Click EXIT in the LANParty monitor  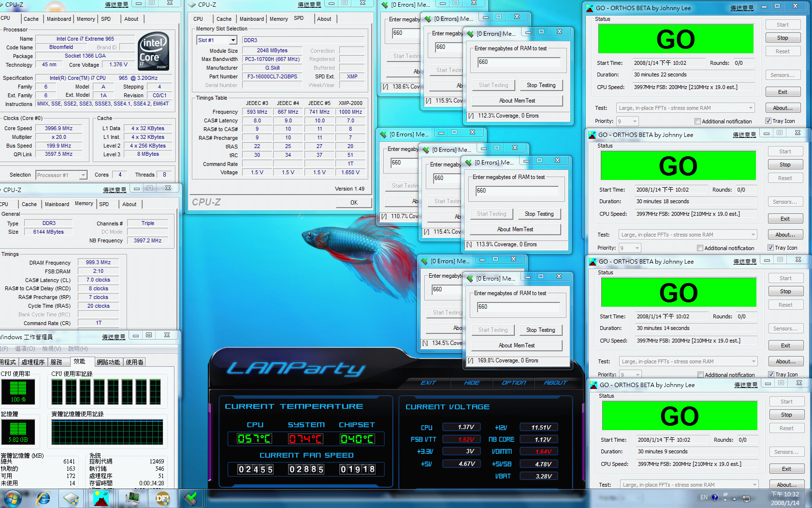click(428, 383)
